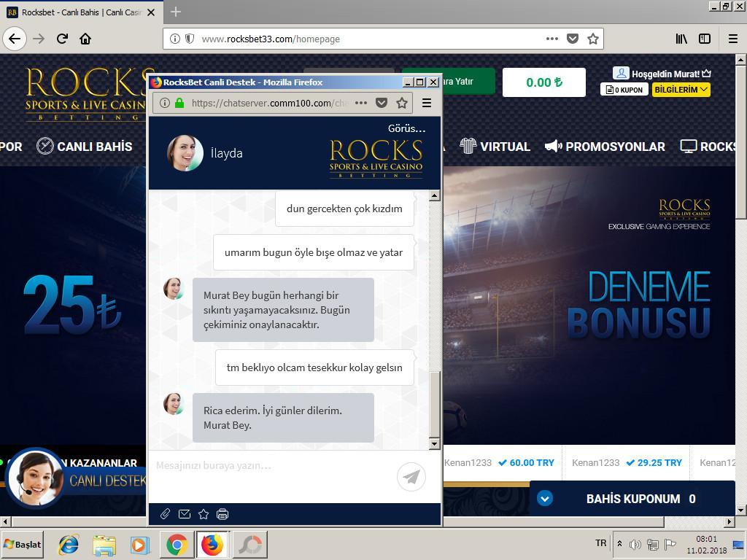Click the Görüş... link in chat header
This screenshot has height=560, width=747.
[406, 128]
